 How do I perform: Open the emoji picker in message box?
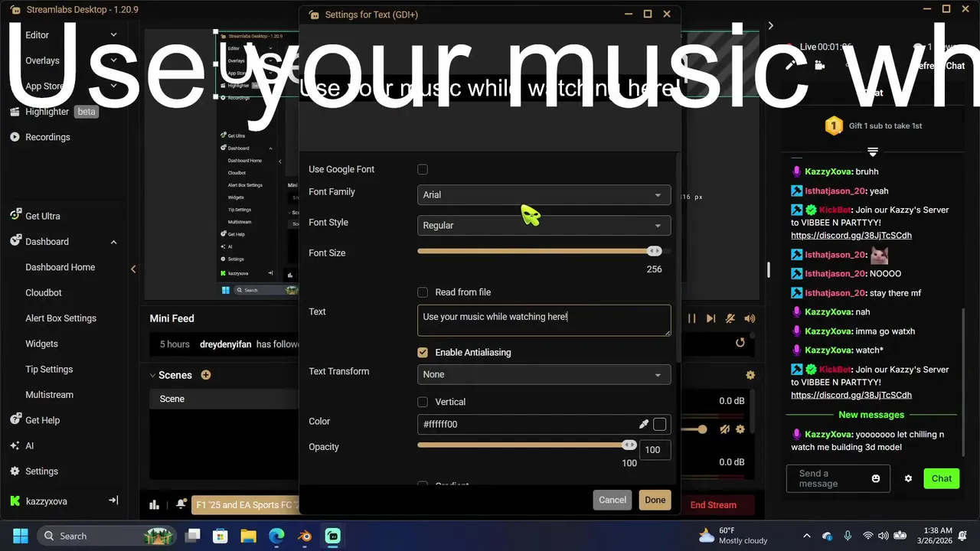coord(876,478)
